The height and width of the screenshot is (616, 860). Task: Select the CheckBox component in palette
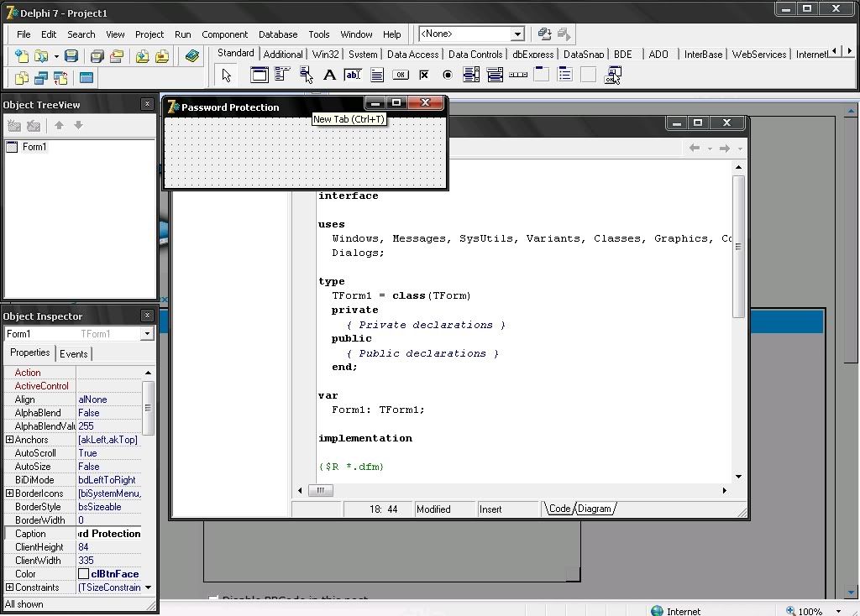coord(424,76)
